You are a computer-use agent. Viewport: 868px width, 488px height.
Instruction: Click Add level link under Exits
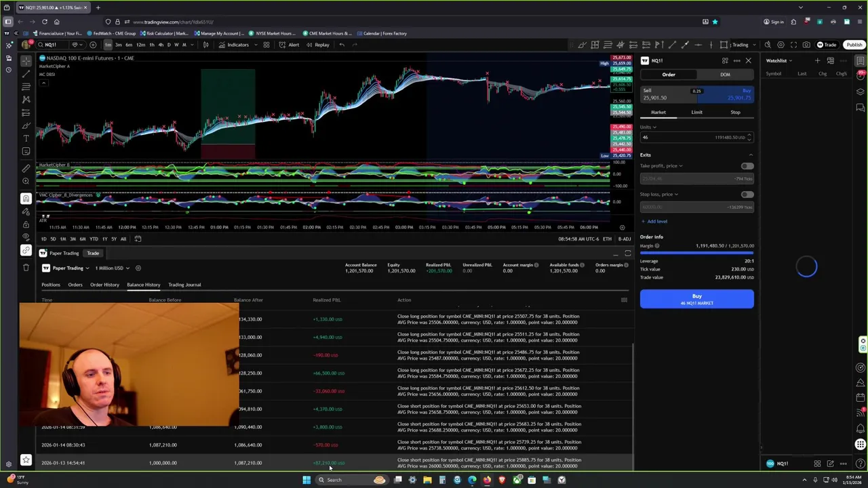tap(654, 222)
